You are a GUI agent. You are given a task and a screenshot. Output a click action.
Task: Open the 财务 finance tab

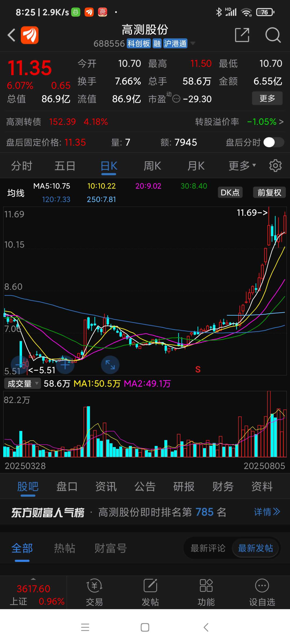[x=223, y=486]
